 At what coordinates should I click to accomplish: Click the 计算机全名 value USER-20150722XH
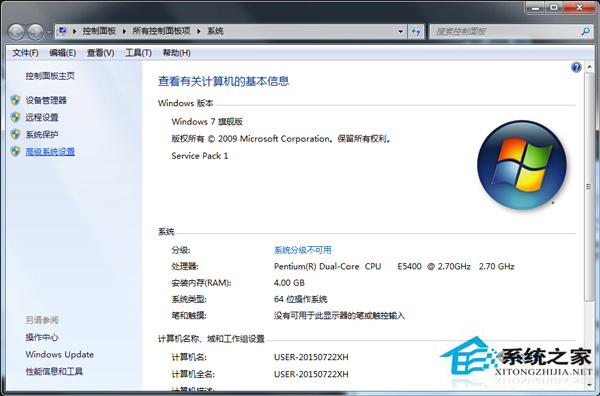coord(311,374)
